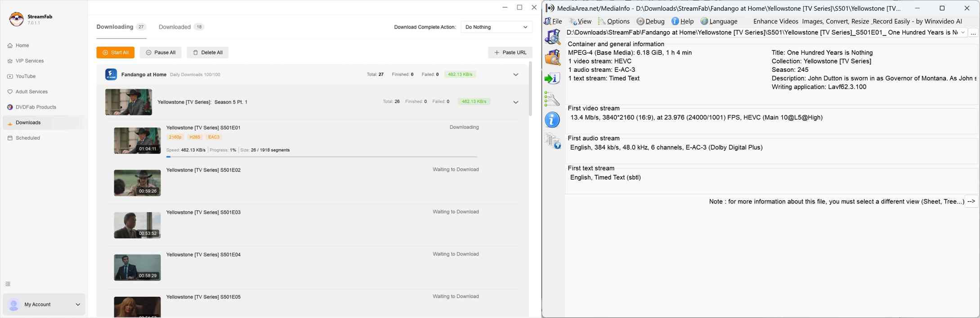This screenshot has height=318, width=980.
Task: Open Adult Services in the sidebar
Action: [x=44, y=92]
